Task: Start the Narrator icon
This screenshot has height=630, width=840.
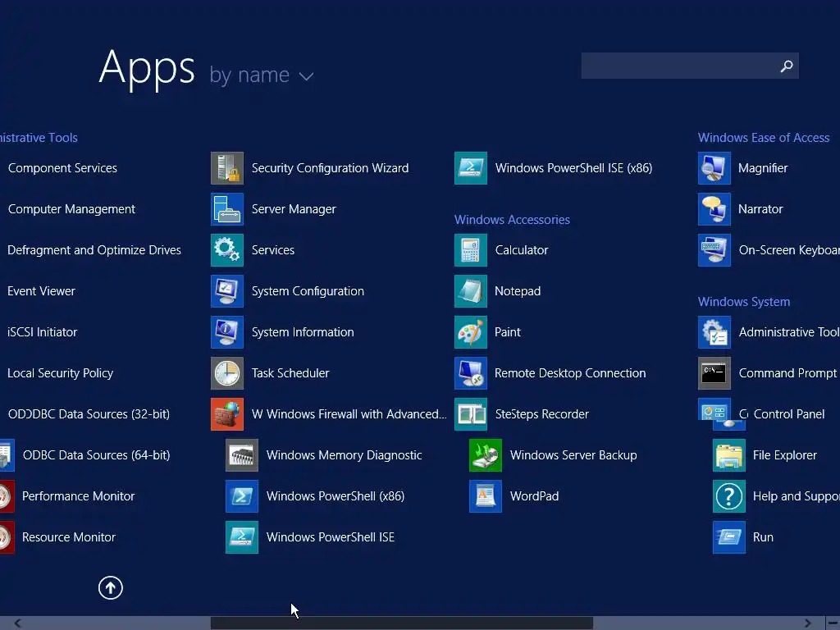Action: 714,209
